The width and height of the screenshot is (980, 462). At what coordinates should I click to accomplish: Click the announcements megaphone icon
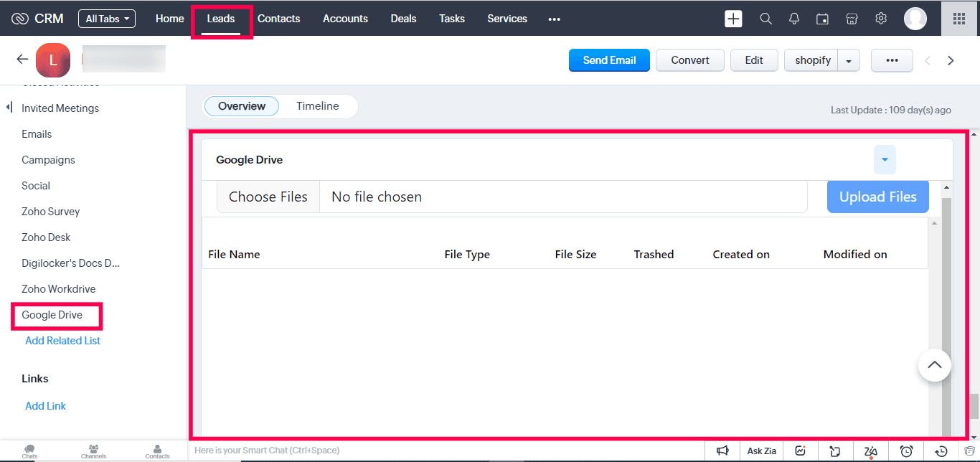(722, 451)
